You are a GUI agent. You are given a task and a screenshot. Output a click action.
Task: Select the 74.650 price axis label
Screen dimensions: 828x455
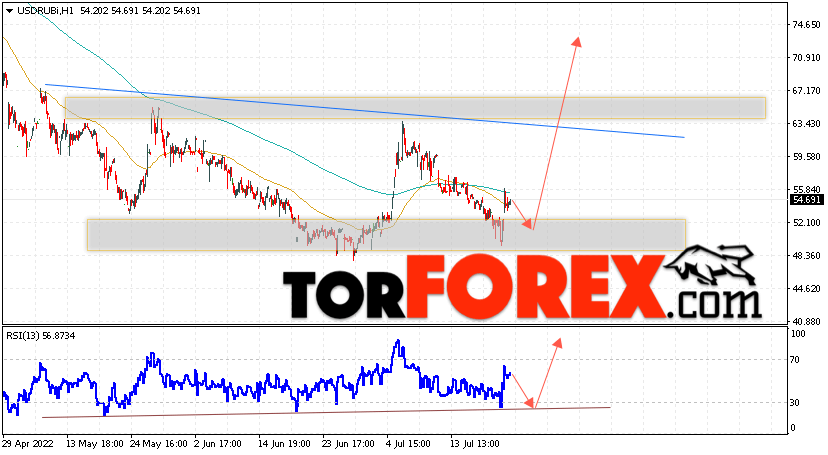click(806, 25)
